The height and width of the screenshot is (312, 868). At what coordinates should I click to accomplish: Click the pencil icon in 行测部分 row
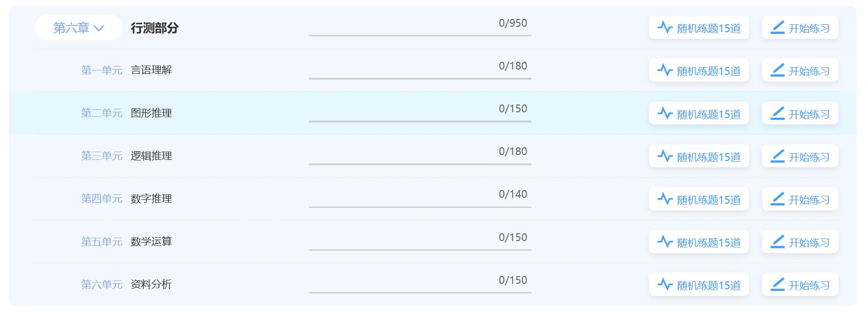pyautogui.click(x=778, y=27)
